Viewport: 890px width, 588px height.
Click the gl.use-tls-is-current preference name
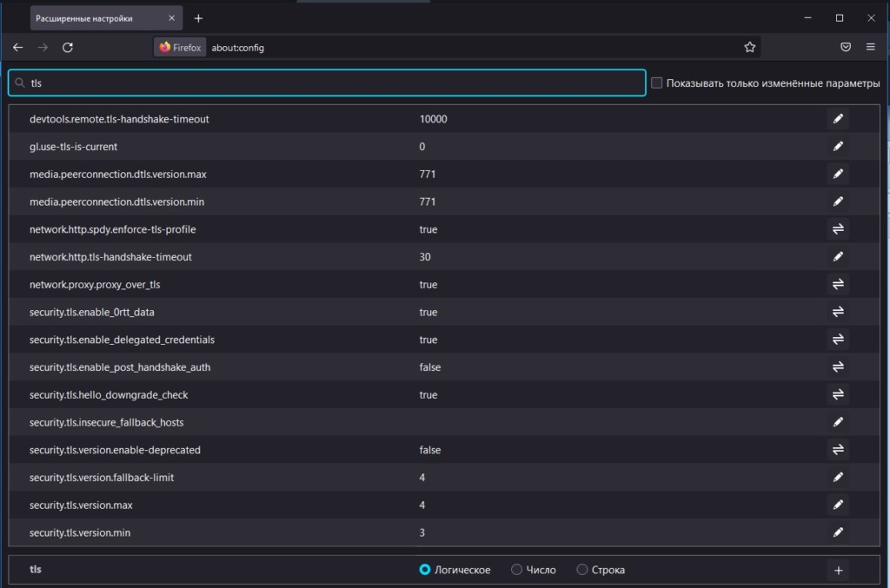tap(73, 146)
